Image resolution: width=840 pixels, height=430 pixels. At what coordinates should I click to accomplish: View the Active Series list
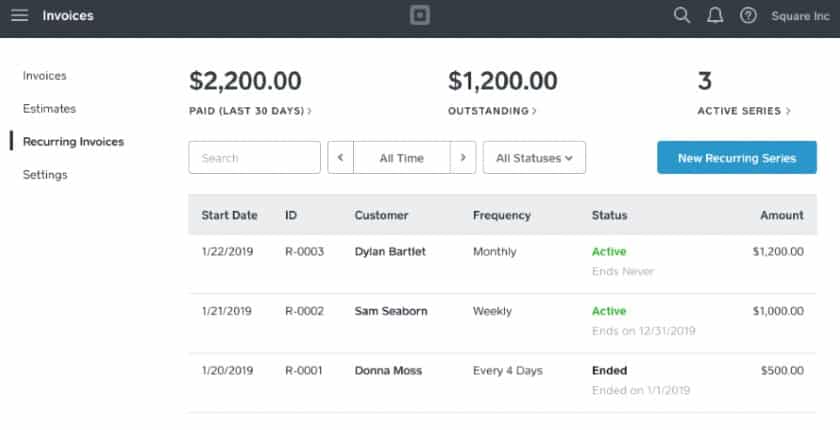(744, 111)
